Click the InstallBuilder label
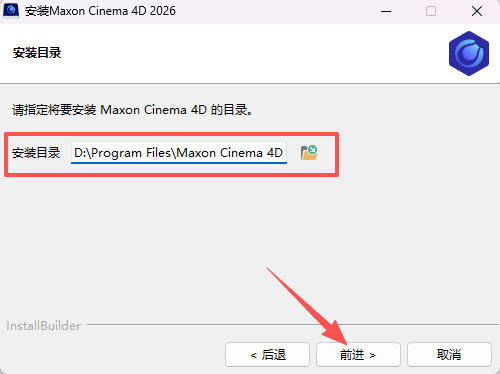 click(43, 326)
